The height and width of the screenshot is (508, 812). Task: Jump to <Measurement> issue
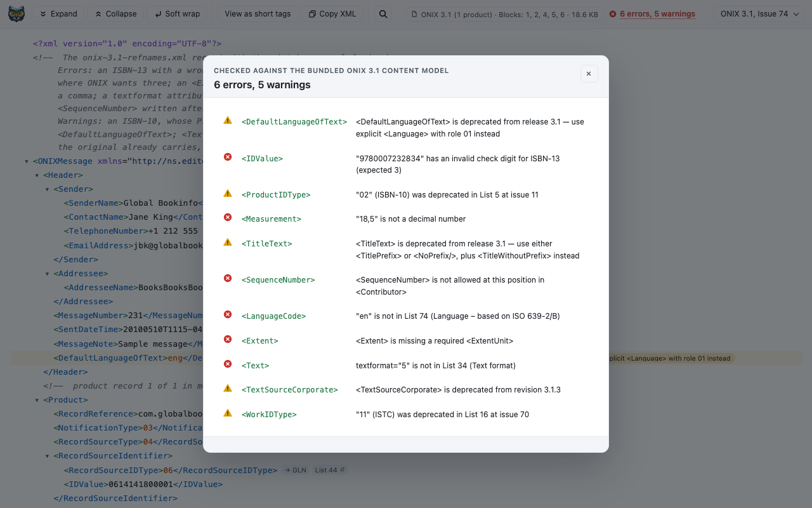coord(272,219)
